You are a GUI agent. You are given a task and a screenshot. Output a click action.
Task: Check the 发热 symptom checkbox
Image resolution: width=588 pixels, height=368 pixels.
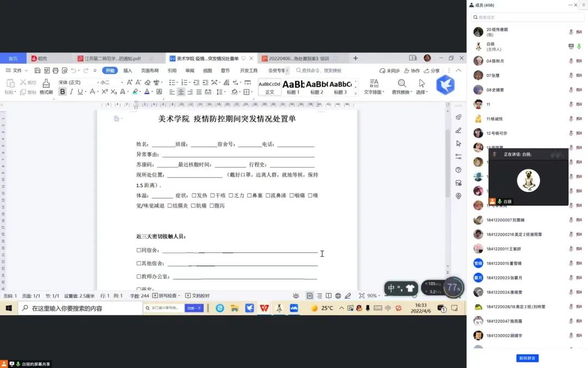click(194, 195)
